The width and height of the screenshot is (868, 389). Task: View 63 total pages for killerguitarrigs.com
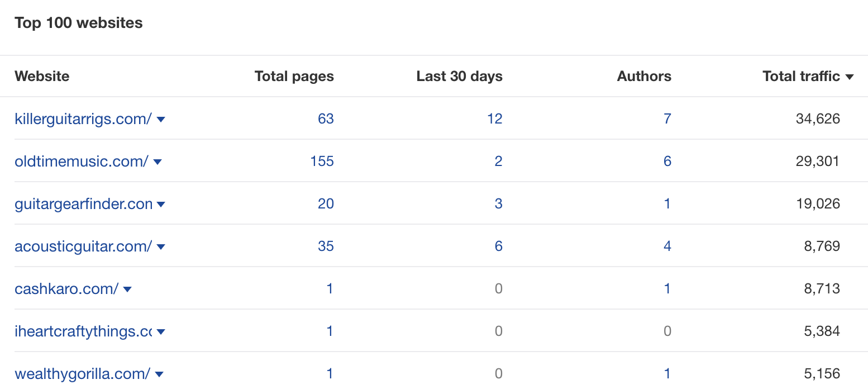326,119
